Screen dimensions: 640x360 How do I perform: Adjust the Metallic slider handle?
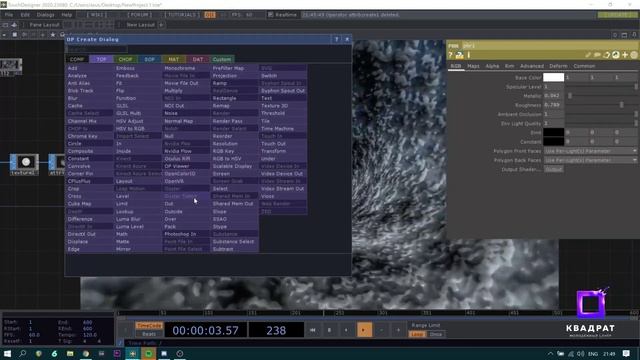(570, 96)
